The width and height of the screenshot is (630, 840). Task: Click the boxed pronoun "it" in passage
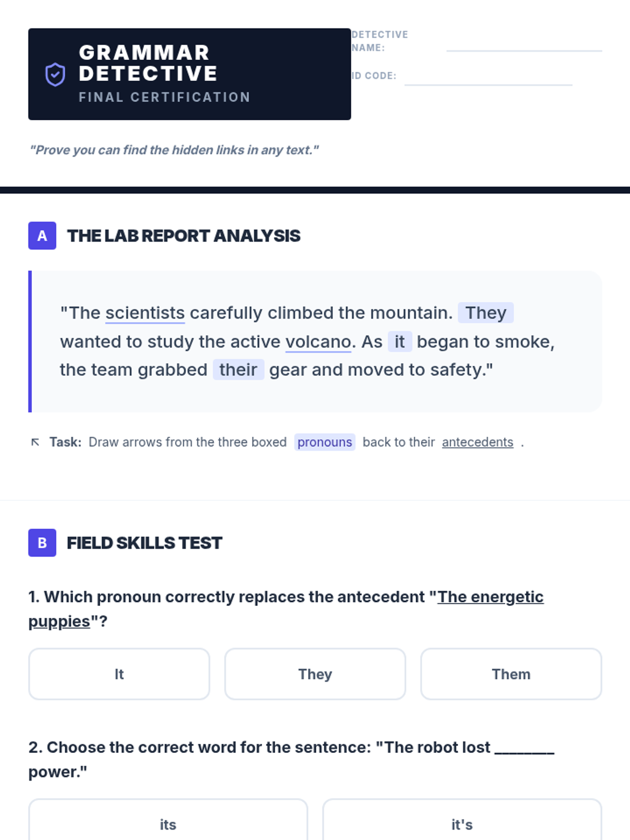[x=400, y=342]
